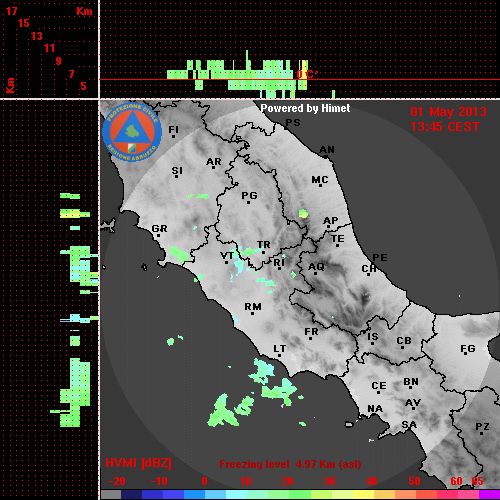Click the 'Powered by Himet' caption
The height and width of the screenshot is (500, 500).
point(305,108)
